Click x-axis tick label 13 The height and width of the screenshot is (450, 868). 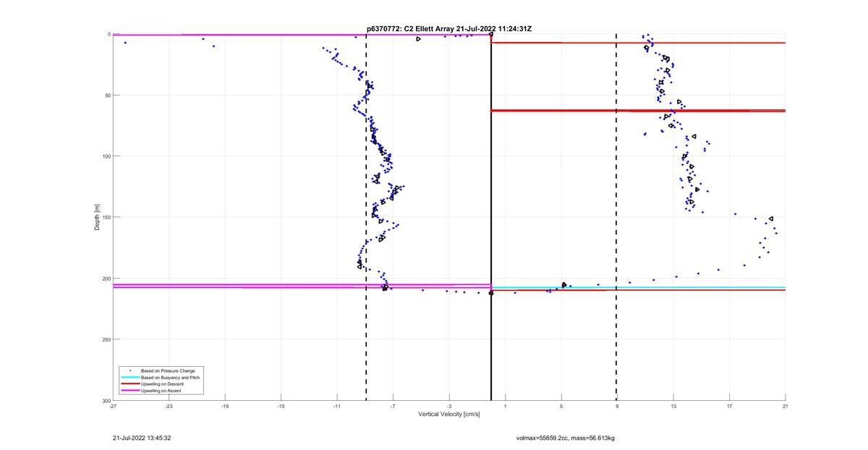click(673, 406)
